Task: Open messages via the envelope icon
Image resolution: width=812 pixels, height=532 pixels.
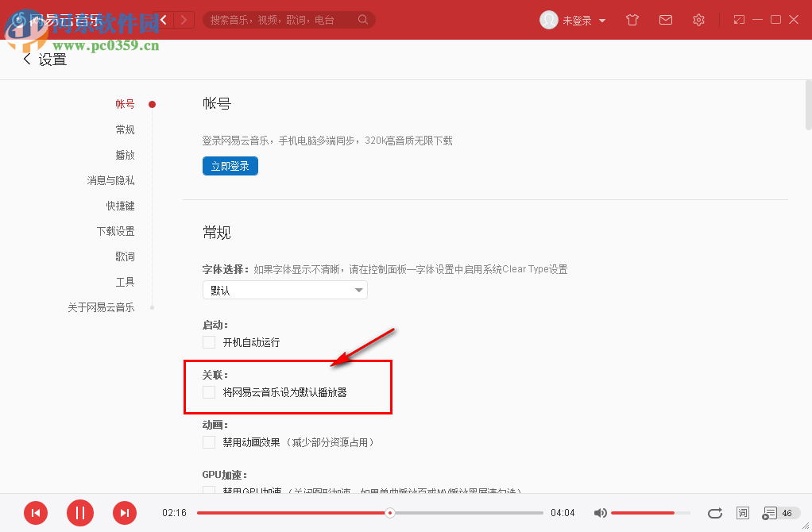Action: (665, 20)
